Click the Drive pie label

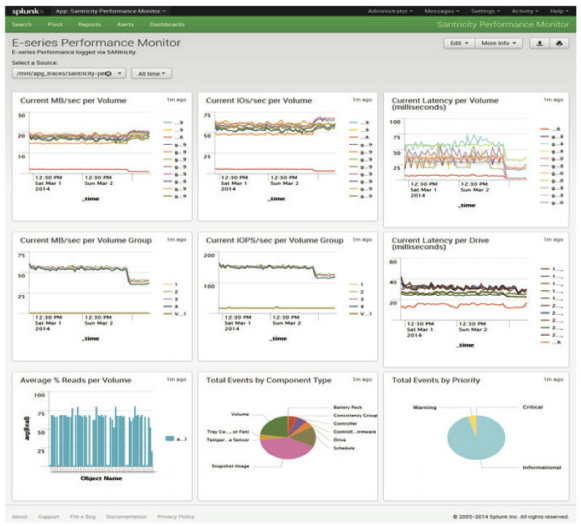tap(339, 440)
